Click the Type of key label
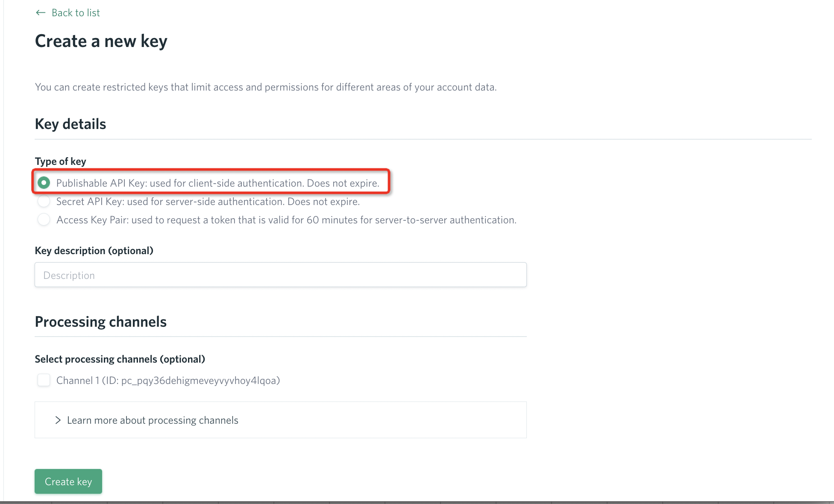The image size is (834, 504). 61,161
